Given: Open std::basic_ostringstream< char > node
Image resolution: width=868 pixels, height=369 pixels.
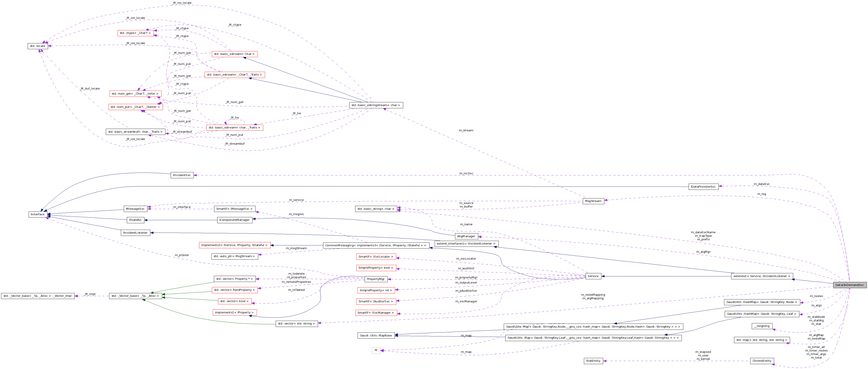Looking at the screenshot, I should click(375, 105).
